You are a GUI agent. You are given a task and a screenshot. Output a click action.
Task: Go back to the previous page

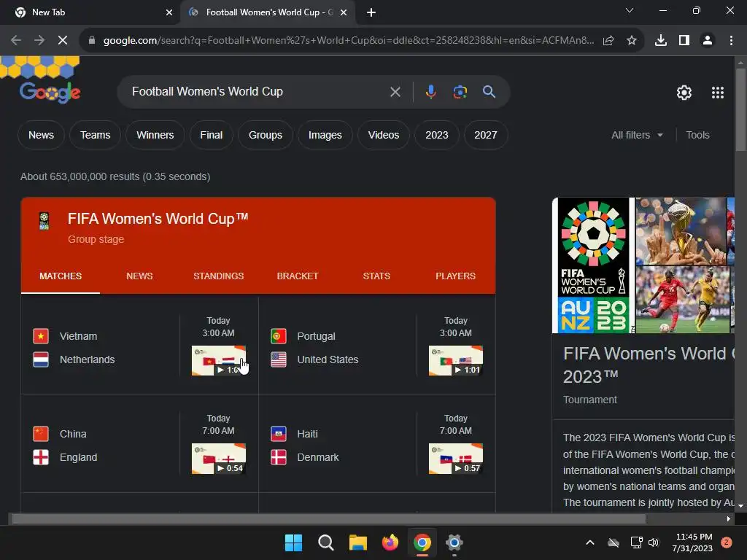[x=16, y=41]
